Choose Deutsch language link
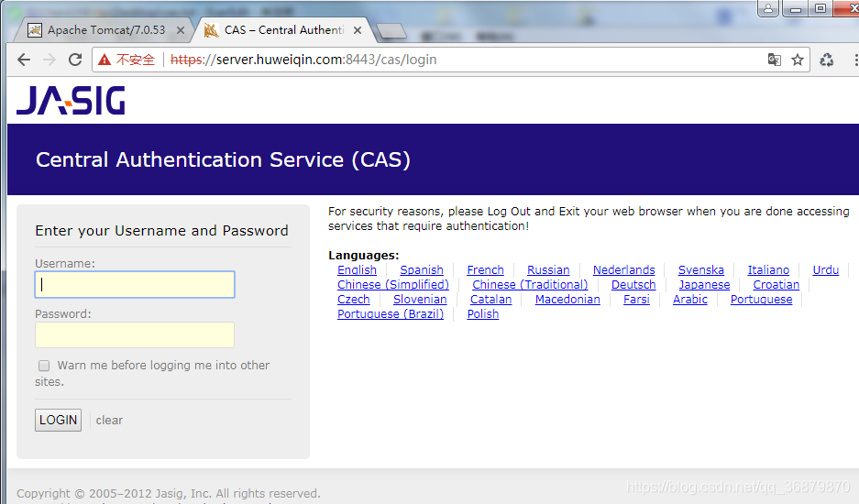This screenshot has height=504, width=859. pyautogui.click(x=633, y=285)
